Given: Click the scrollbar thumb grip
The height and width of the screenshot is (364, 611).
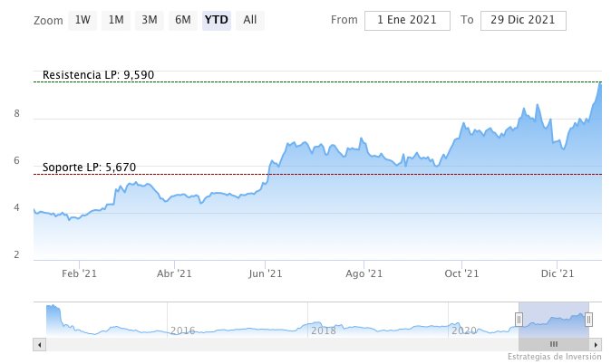Looking at the screenshot, I should (554, 345).
